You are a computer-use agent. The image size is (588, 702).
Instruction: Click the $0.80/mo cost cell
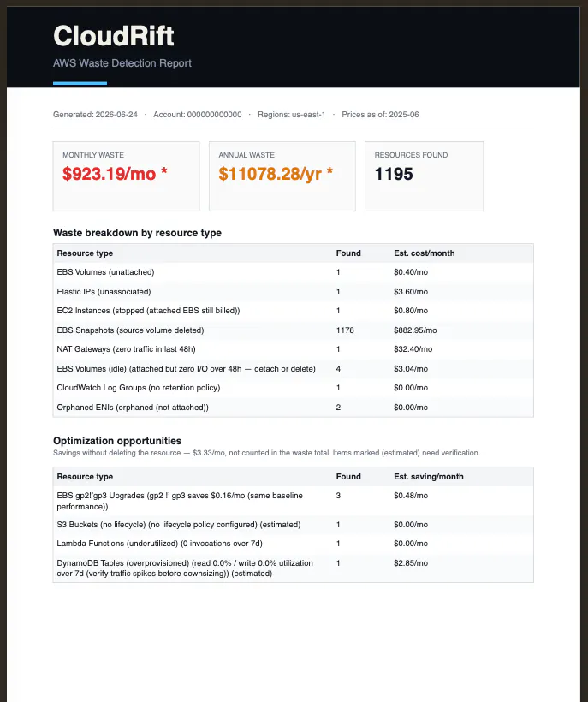point(411,311)
